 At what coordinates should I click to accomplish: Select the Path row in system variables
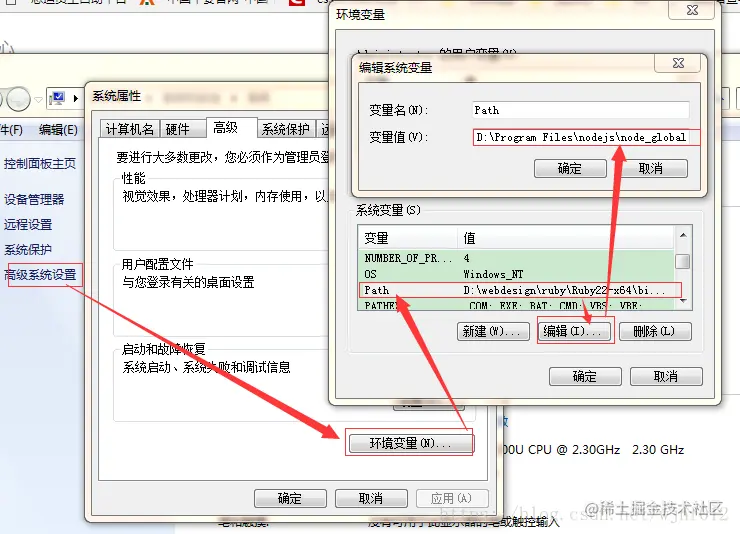point(517,290)
